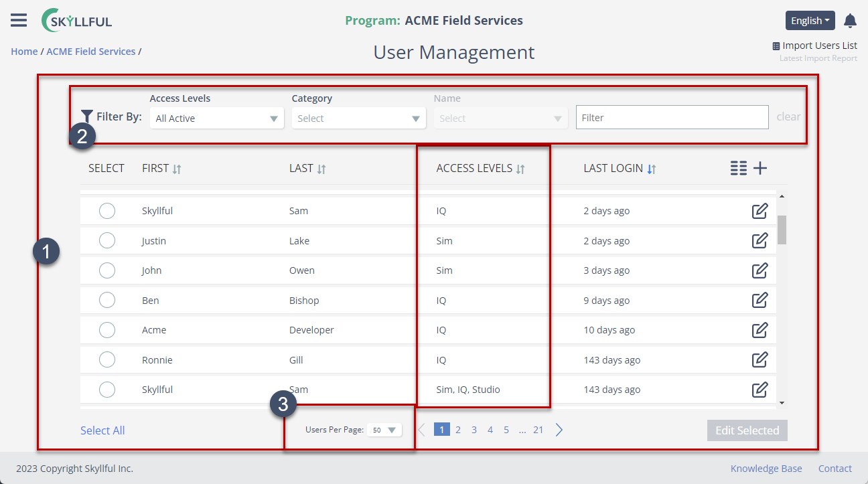
Task: Open the Category filter dropdown
Action: point(359,118)
